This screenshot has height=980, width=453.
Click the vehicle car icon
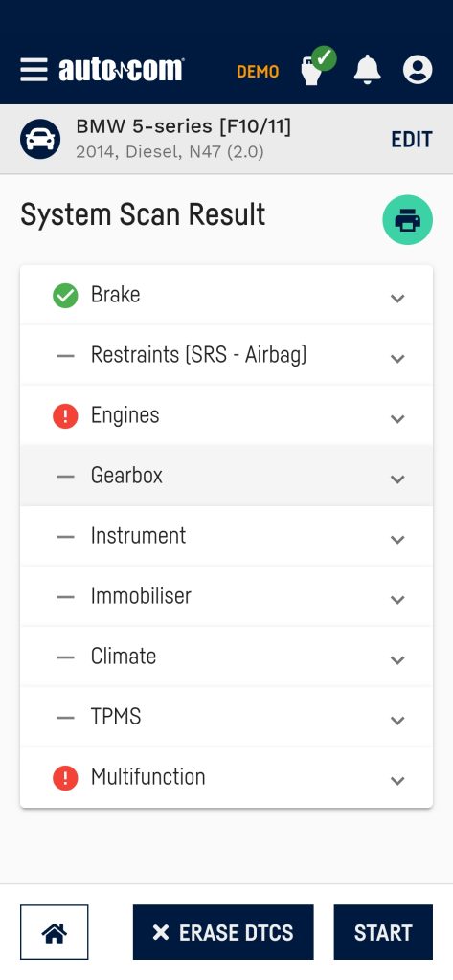coord(40,139)
